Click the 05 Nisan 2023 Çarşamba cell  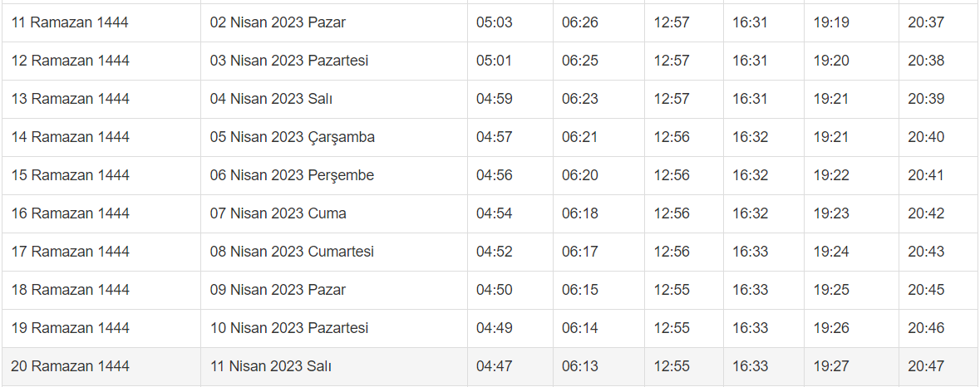click(x=293, y=137)
